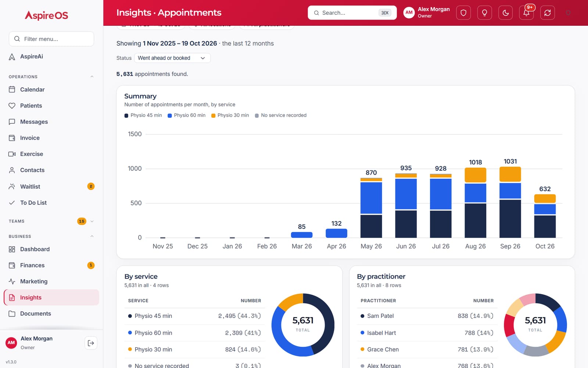The image size is (588, 368).
Task: Click the Mar 26 bar labeled 85
Action: pyautogui.click(x=302, y=235)
